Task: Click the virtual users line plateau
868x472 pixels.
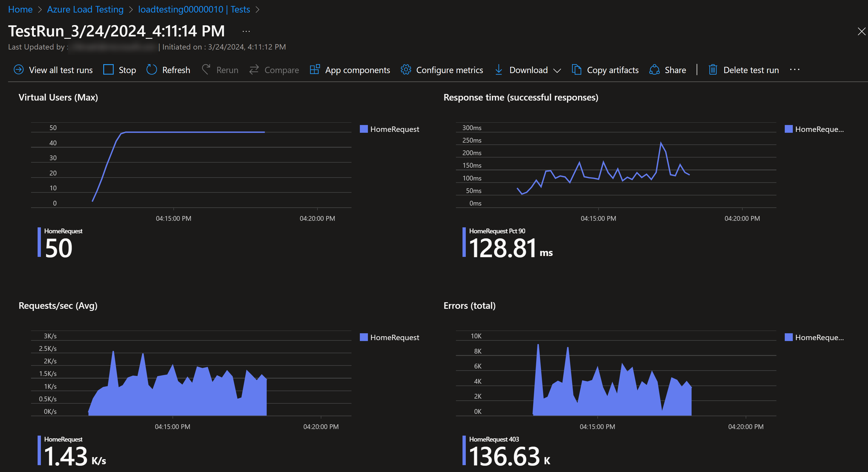Action: [195, 132]
